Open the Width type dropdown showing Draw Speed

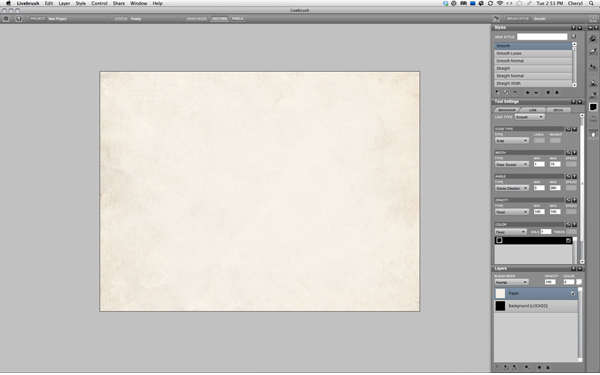[512, 165]
